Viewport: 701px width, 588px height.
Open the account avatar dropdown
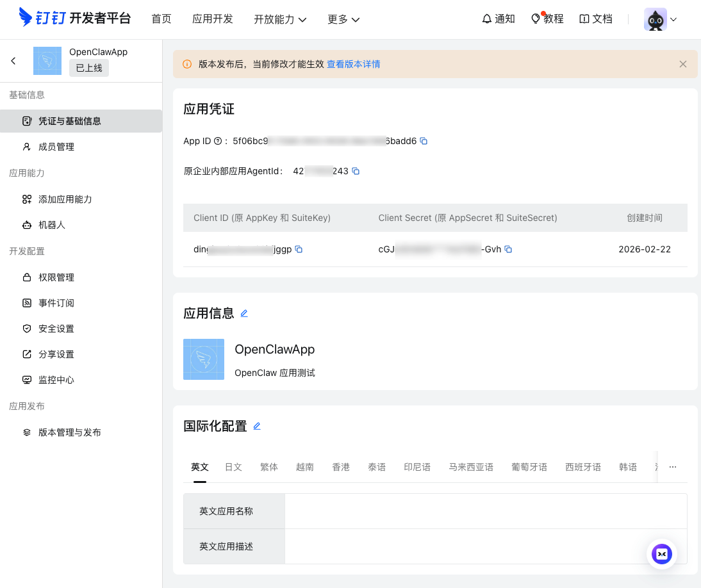coord(660,19)
